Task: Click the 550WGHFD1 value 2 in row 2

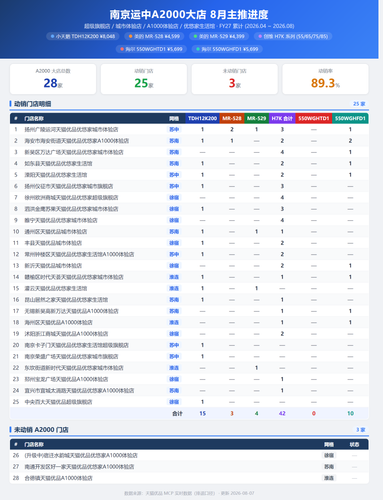Action: (x=350, y=141)
